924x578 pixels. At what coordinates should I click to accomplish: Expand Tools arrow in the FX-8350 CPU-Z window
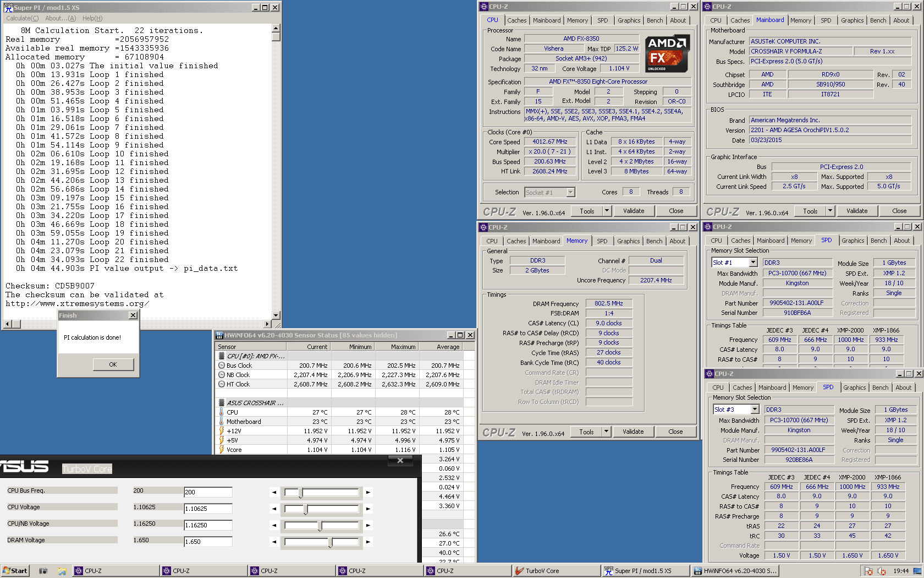click(607, 211)
